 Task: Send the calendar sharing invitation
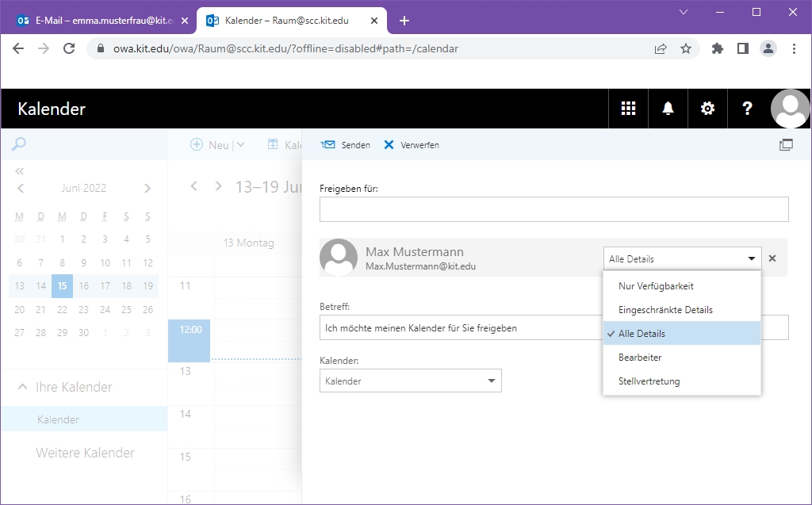[x=346, y=145]
